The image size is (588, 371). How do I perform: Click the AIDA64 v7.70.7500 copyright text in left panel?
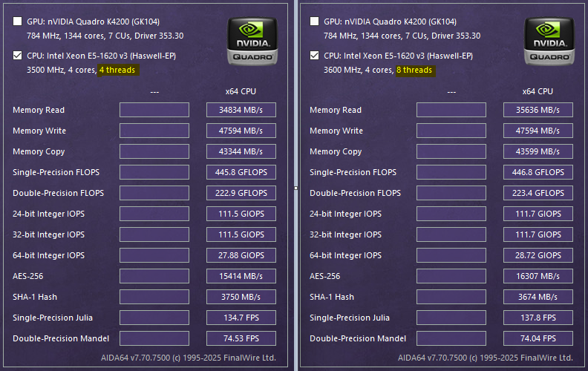[x=189, y=358]
